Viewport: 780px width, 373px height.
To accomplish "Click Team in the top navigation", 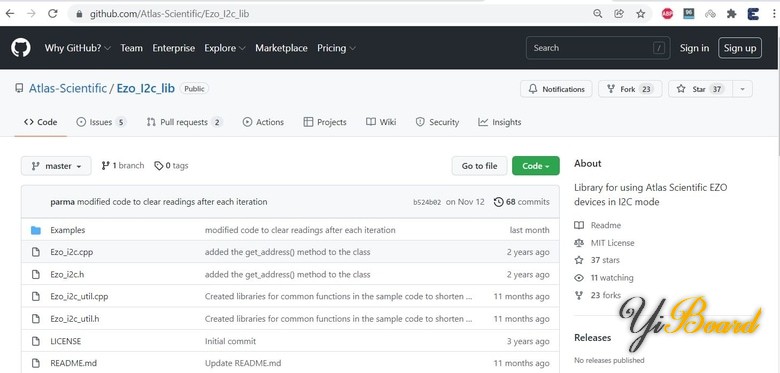I will [x=131, y=48].
